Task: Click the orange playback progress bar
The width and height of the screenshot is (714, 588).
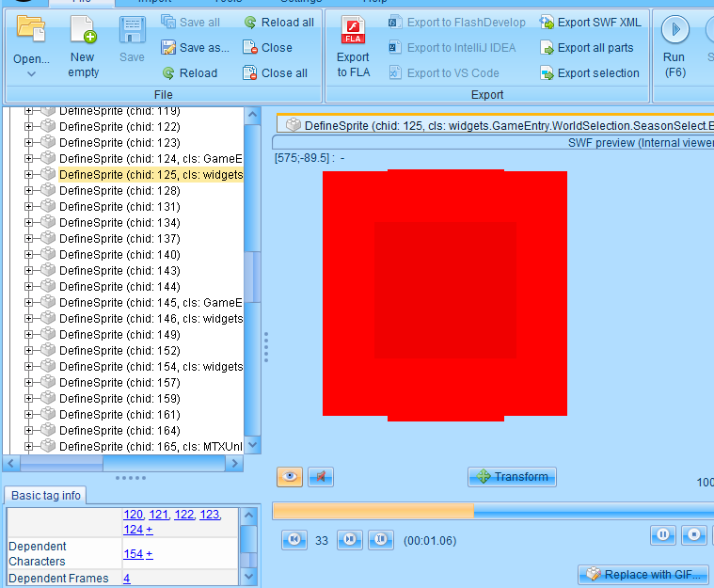Action: click(373, 511)
